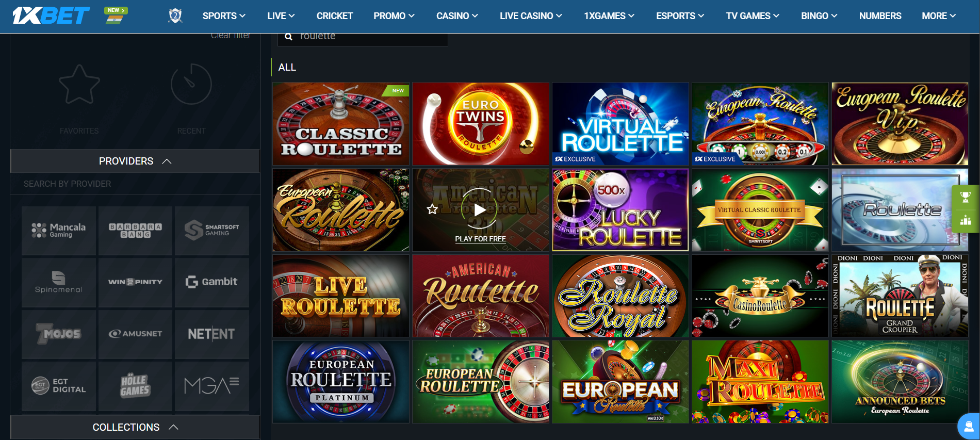
Task: Select the Mancala Gaming provider
Action: coord(59,231)
